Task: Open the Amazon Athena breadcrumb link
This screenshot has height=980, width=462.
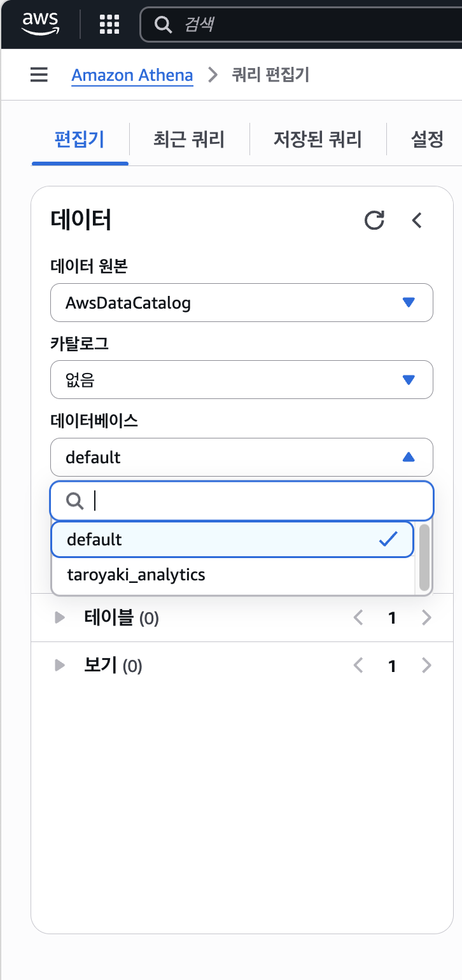Action: (x=132, y=75)
